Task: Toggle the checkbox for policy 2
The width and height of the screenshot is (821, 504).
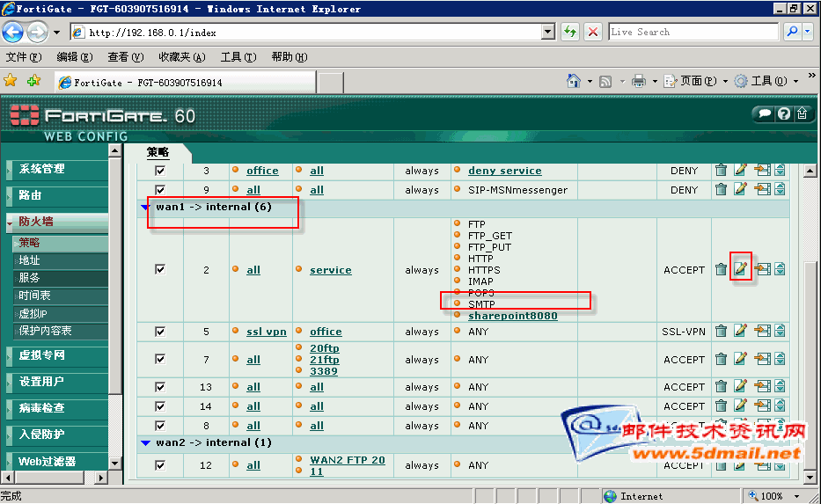Action: click(160, 269)
